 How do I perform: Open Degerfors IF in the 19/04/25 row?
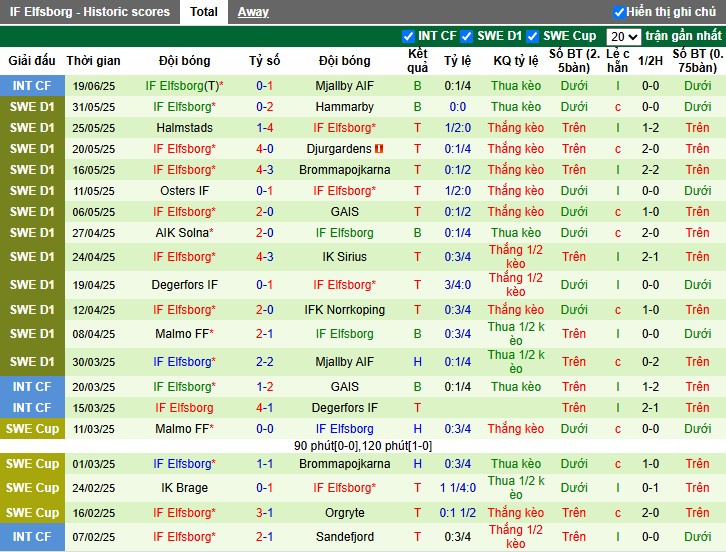click(x=184, y=285)
